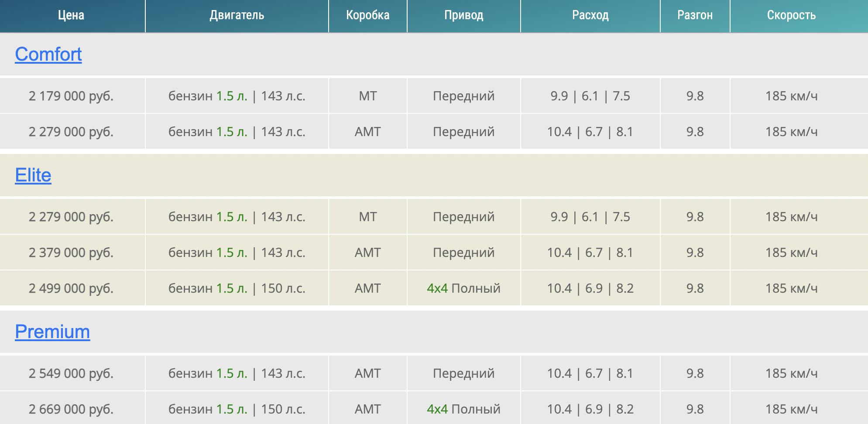
Task: Click the Привод column header
Action: click(x=463, y=15)
